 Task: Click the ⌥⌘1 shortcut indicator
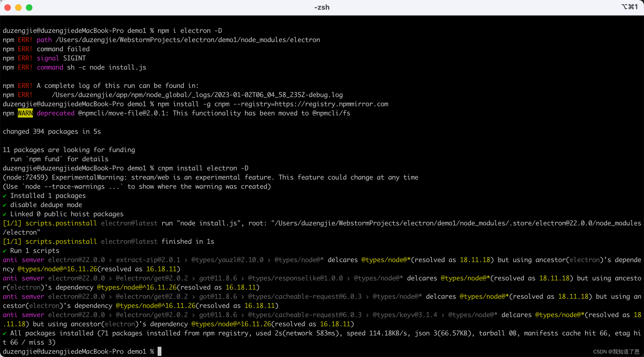(x=629, y=7)
